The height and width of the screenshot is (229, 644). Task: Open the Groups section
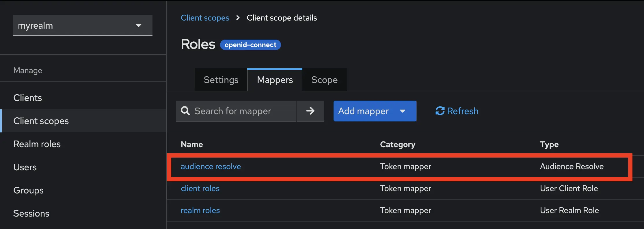tap(28, 190)
